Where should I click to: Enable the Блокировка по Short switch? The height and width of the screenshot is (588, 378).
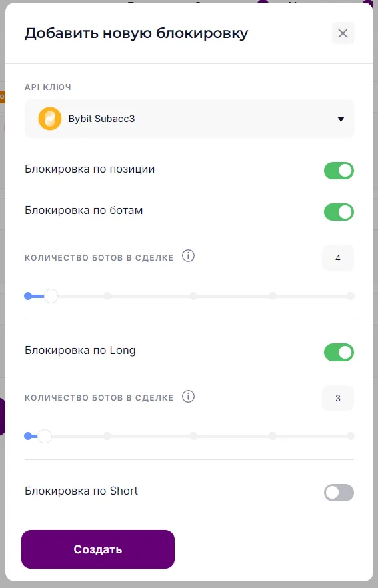[x=339, y=493]
